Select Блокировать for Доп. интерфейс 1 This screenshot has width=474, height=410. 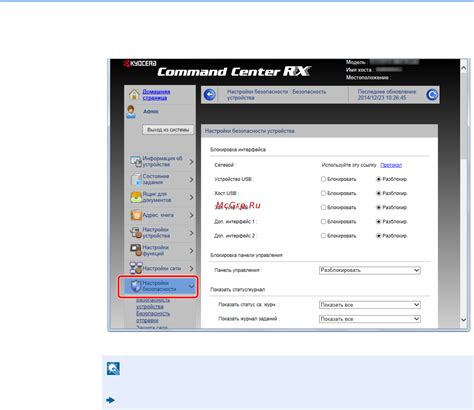click(x=323, y=222)
